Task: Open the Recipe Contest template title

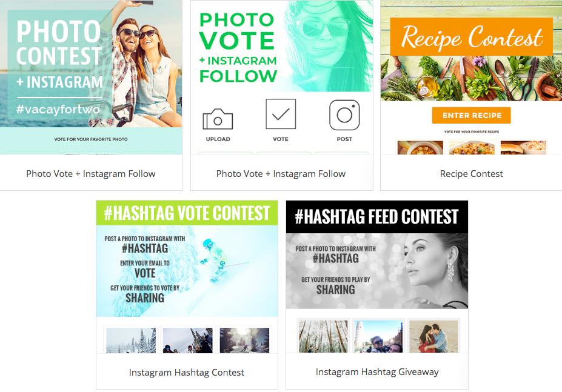Action: pyautogui.click(x=471, y=174)
